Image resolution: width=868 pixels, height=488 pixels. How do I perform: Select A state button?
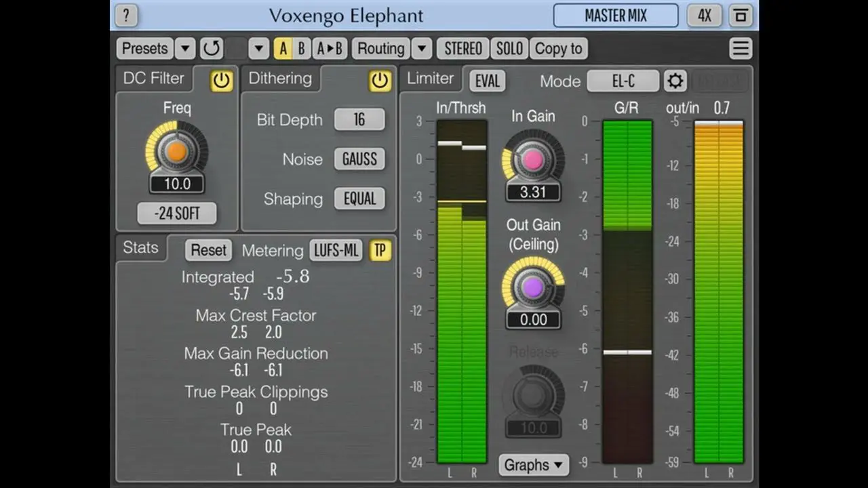tap(283, 48)
